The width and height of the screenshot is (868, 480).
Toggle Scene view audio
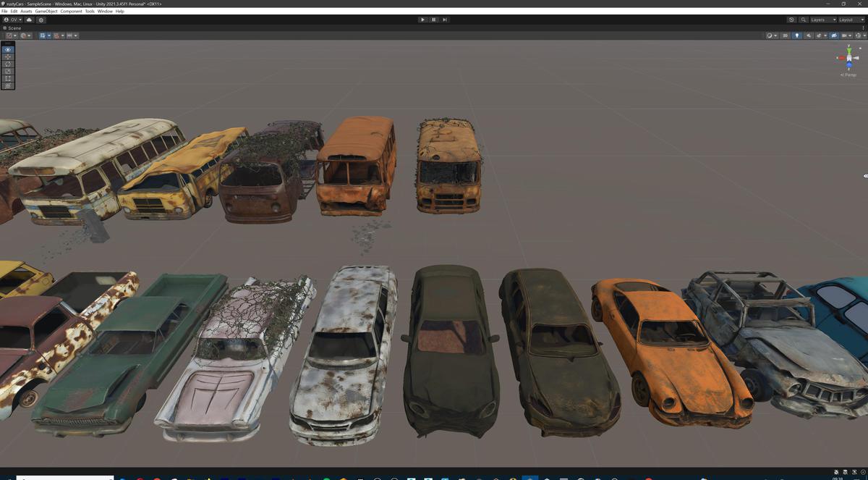809,35
